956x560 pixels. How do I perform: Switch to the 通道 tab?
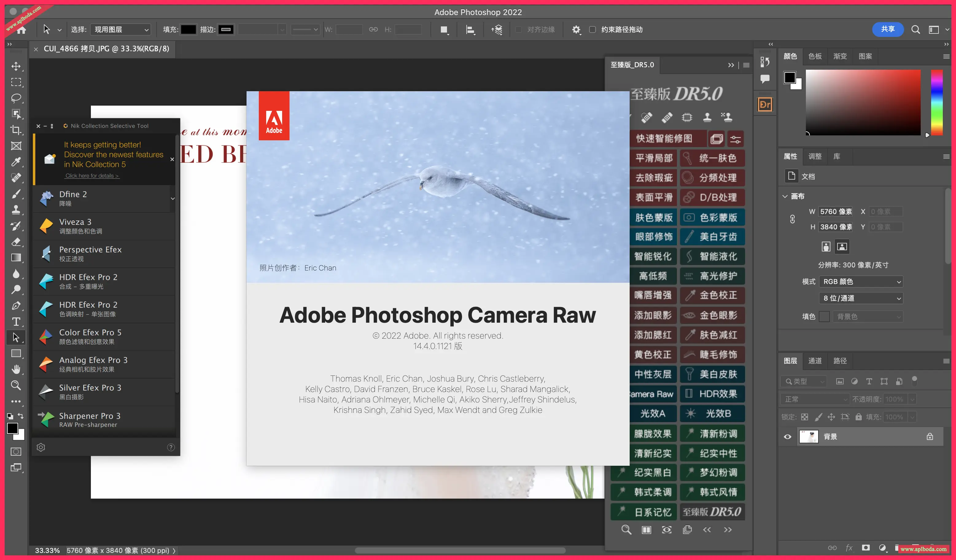point(815,361)
